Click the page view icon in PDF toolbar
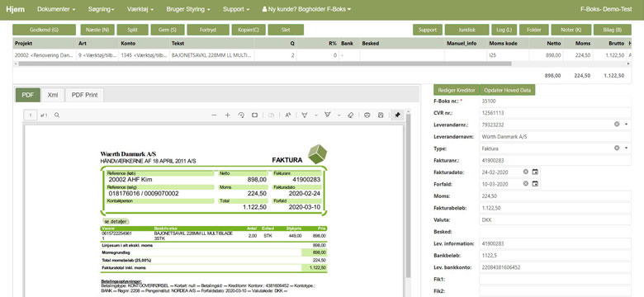The image size is (644, 297). coord(272,115)
